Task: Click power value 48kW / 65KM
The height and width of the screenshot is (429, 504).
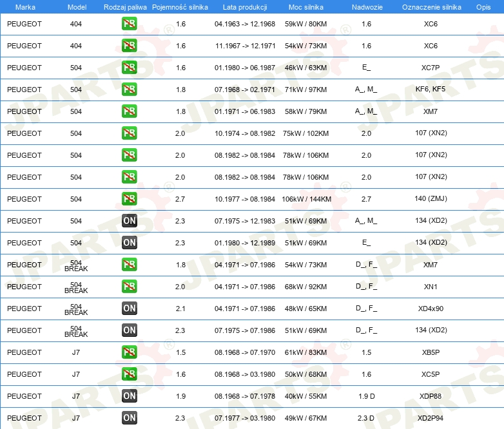Action: point(305,309)
